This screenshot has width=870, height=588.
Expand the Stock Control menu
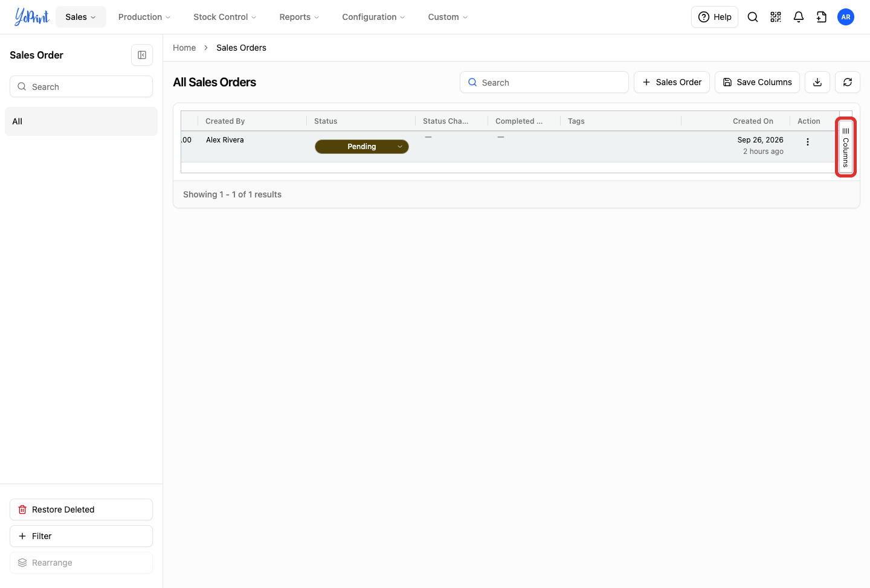coord(225,17)
